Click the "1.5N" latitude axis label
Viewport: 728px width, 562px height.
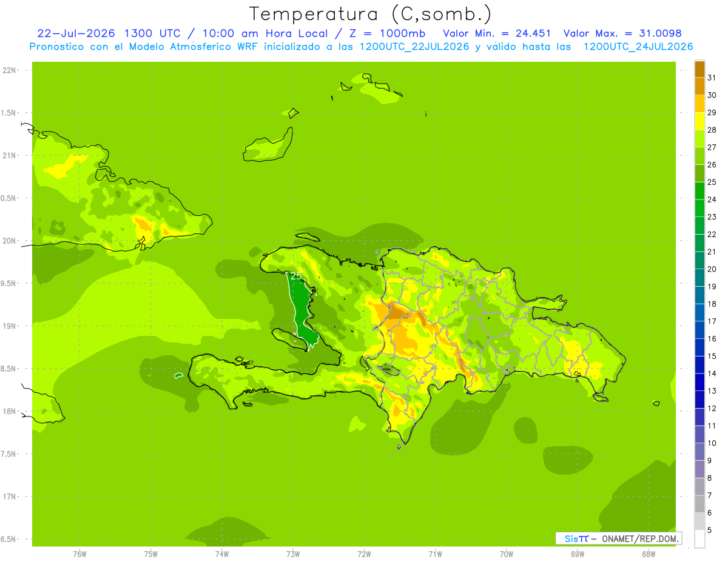[x=9, y=113]
